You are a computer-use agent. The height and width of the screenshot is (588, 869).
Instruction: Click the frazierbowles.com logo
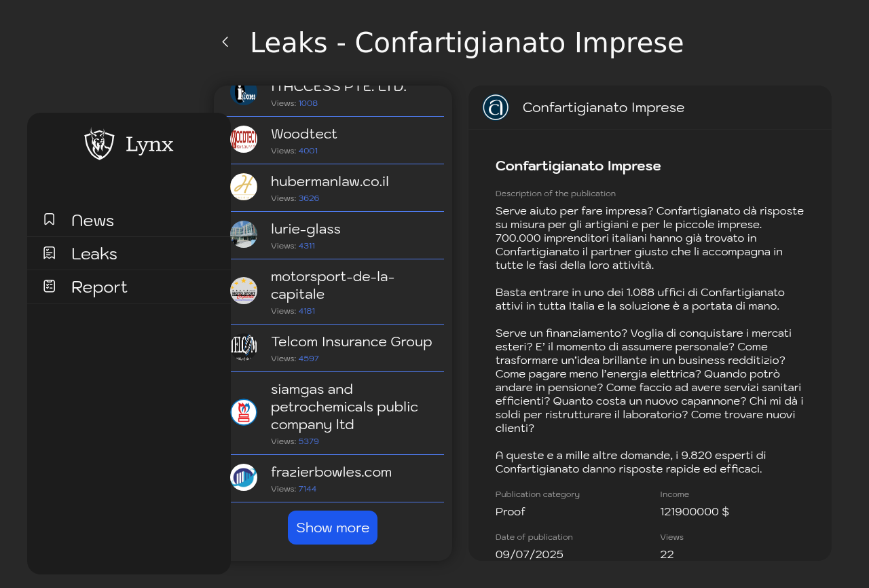[x=244, y=477]
